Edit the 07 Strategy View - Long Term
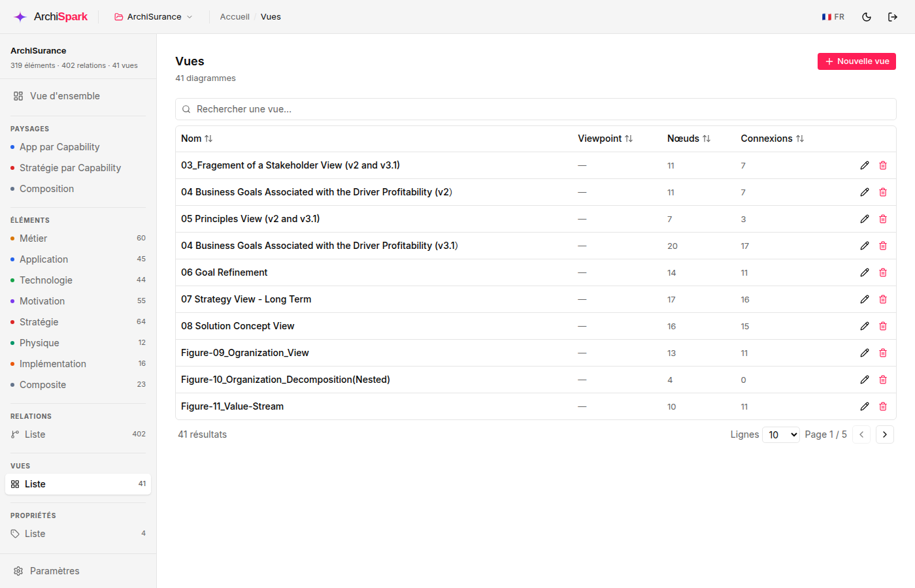Screen dimensions: 915x588 865,299
